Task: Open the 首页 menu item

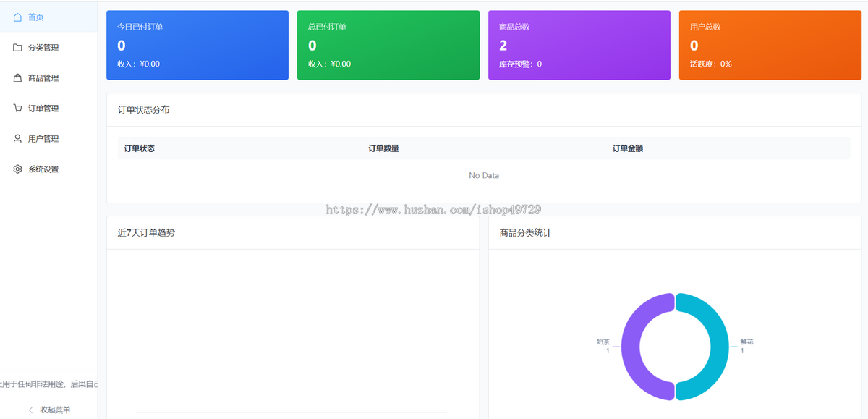Action: 48,17
